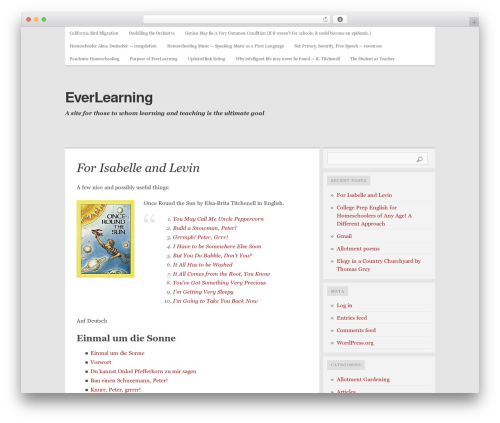The width and height of the screenshot is (500, 423).
Task: Open chapter Build a Snowman, Peter!
Action: pos(205,228)
